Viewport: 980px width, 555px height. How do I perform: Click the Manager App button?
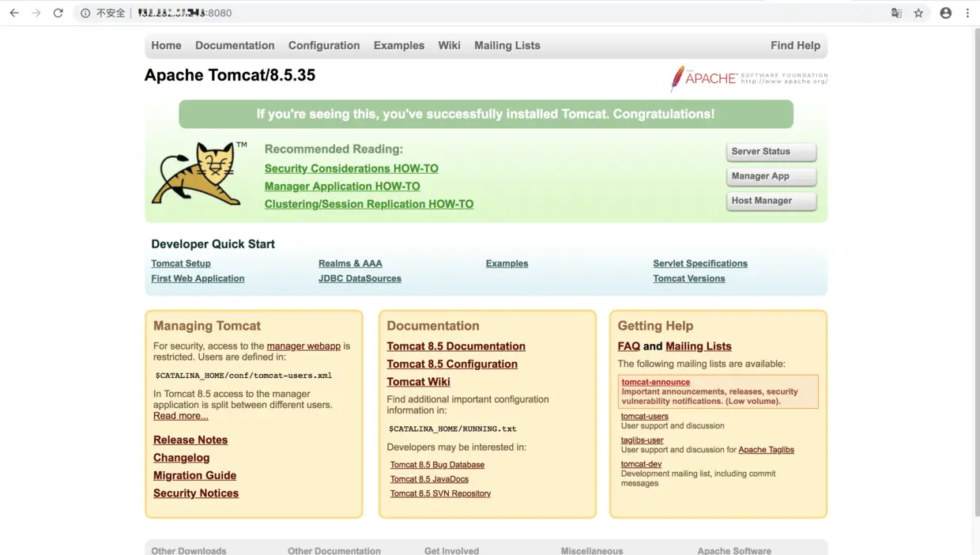coord(771,176)
